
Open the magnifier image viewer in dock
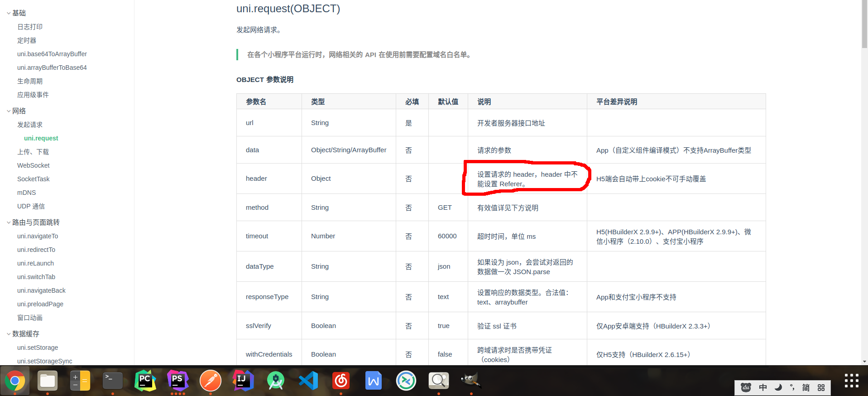439,381
